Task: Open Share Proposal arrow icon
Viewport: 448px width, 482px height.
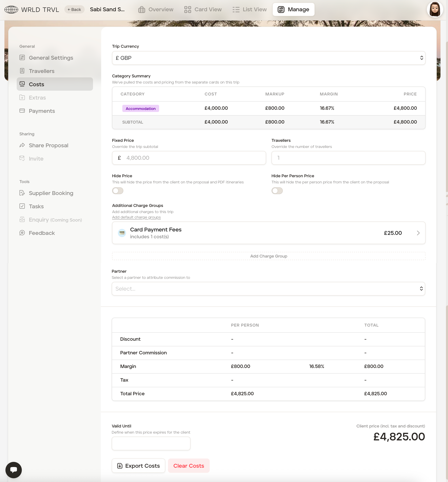Action: 22,145
